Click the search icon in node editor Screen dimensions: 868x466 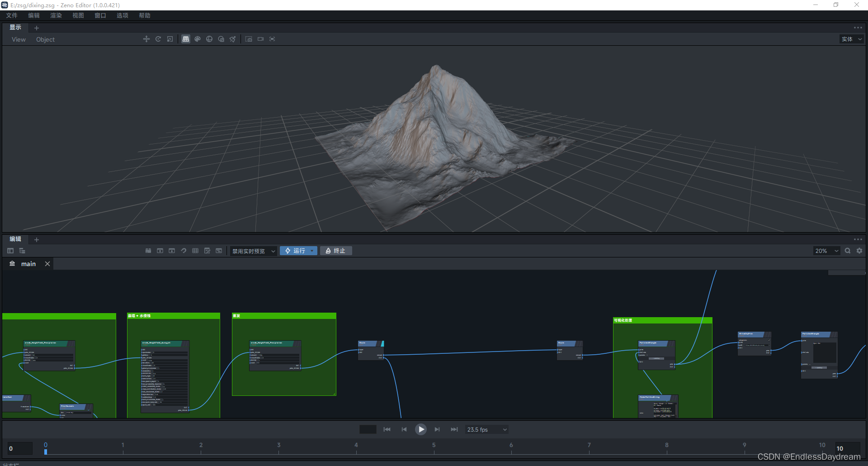coord(848,251)
